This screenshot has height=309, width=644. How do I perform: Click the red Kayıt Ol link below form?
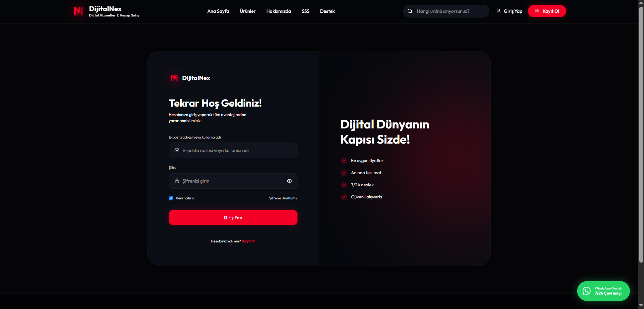click(x=248, y=241)
